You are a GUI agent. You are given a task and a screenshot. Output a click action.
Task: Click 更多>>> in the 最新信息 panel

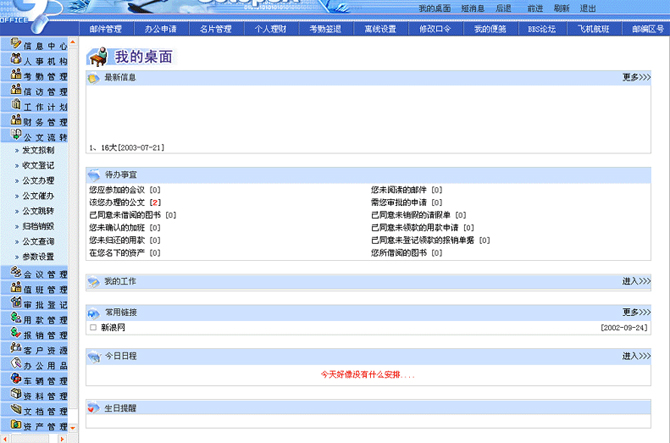636,77
